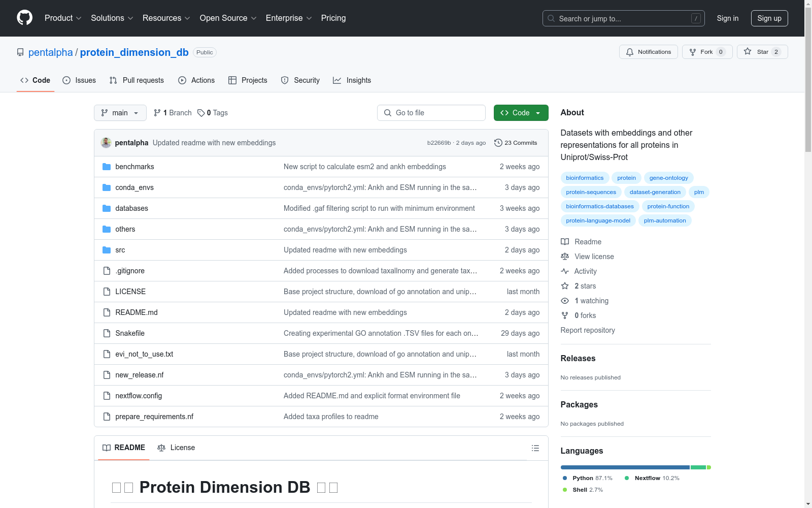This screenshot has width=812, height=508.
Task: Click the Sign up button
Action: tap(769, 18)
